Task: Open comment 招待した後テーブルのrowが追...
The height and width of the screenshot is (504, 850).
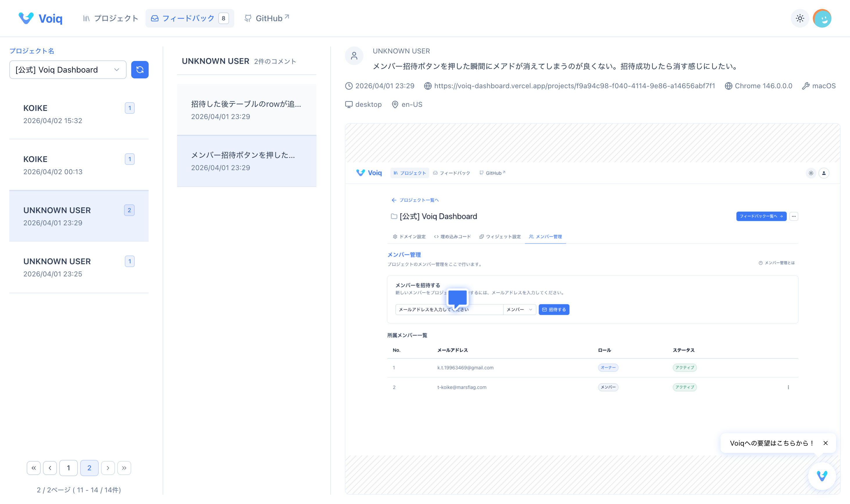Action: (x=246, y=110)
